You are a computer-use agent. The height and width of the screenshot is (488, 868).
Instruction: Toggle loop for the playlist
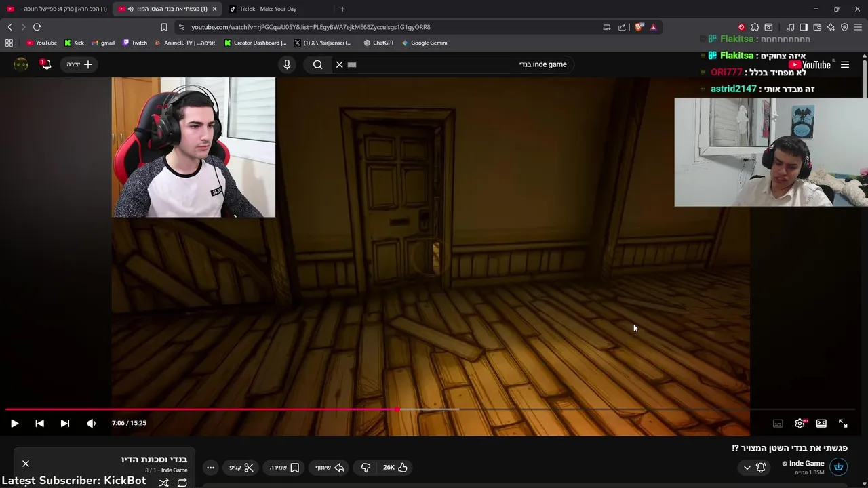click(182, 483)
